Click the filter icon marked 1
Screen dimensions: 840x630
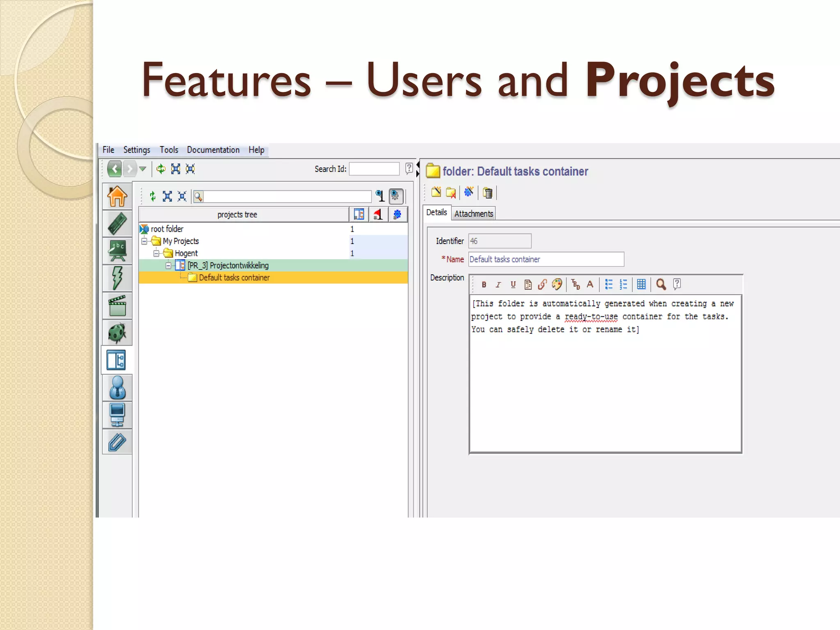[380, 196]
